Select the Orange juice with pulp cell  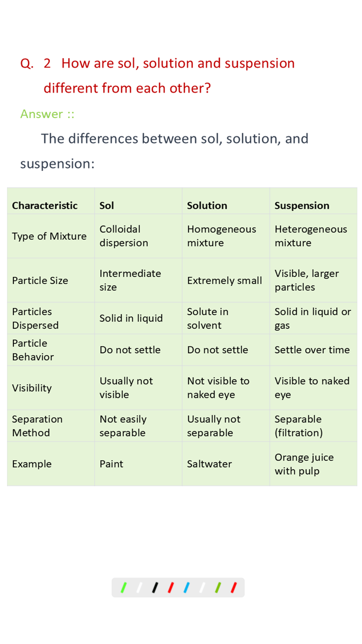[x=313, y=464]
